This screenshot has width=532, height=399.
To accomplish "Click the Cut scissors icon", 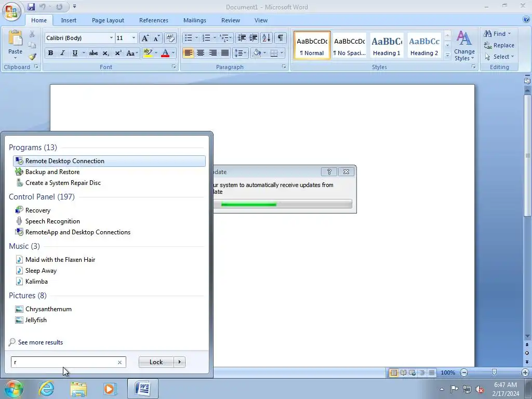I will tap(32, 34).
